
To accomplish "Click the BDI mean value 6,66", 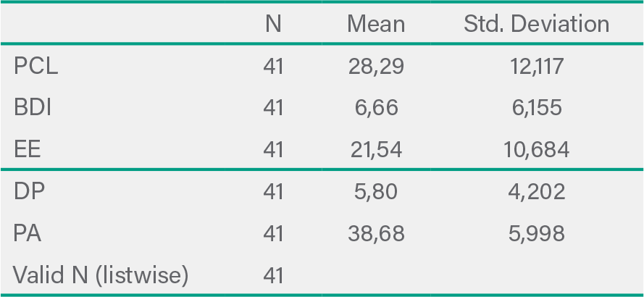I will (x=376, y=108).
